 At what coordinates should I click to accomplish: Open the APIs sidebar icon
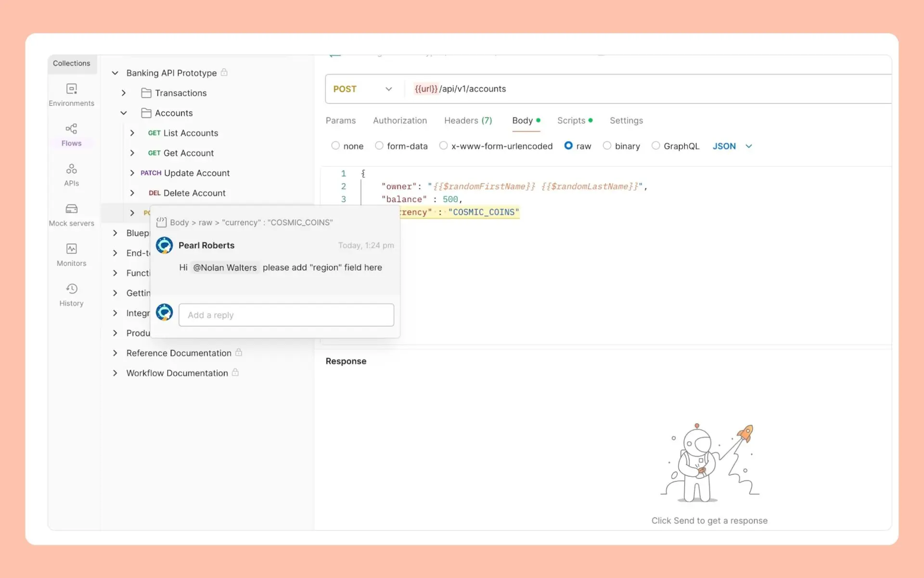(x=71, y=169)
